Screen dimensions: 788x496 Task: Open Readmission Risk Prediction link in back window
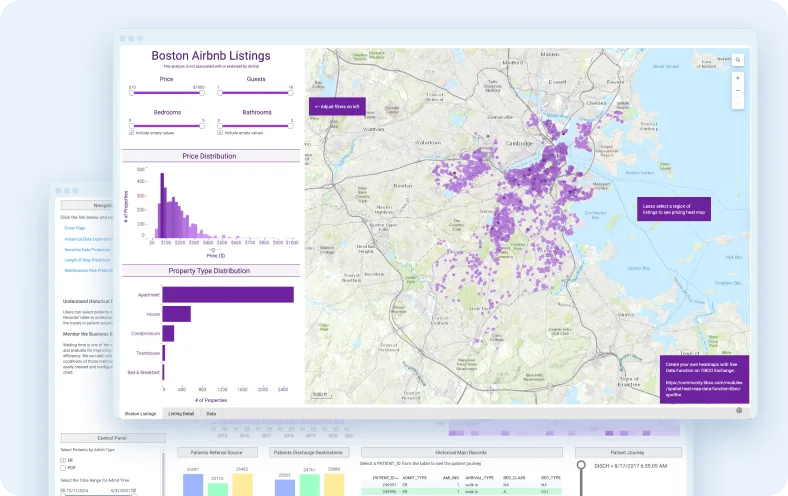coord(88,270)
